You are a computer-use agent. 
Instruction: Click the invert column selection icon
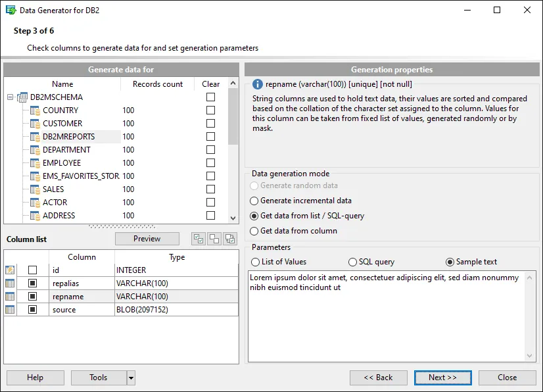click(230, 239)
